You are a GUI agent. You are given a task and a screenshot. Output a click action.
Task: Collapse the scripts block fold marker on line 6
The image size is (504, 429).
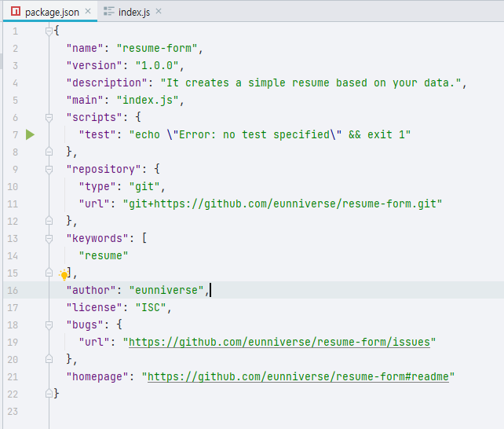pyautogui.click(x=49, y=117)
